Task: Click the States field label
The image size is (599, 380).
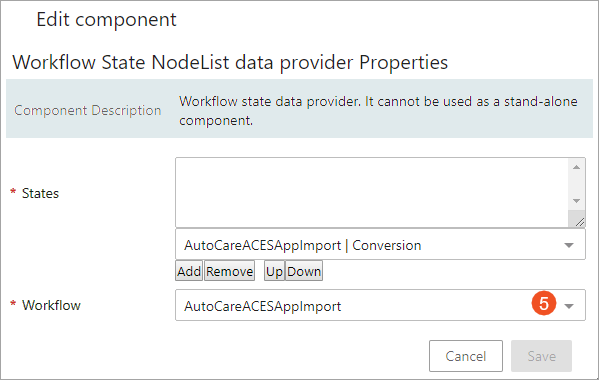Action: tap(40, 193)
